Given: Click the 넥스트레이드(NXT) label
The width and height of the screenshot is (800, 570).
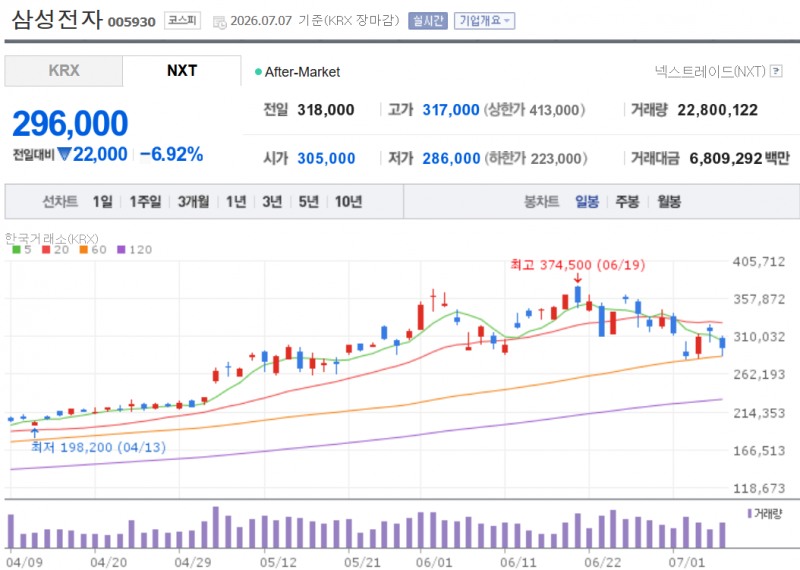Looking at the screenshot, I should click(x=710, y=71).
